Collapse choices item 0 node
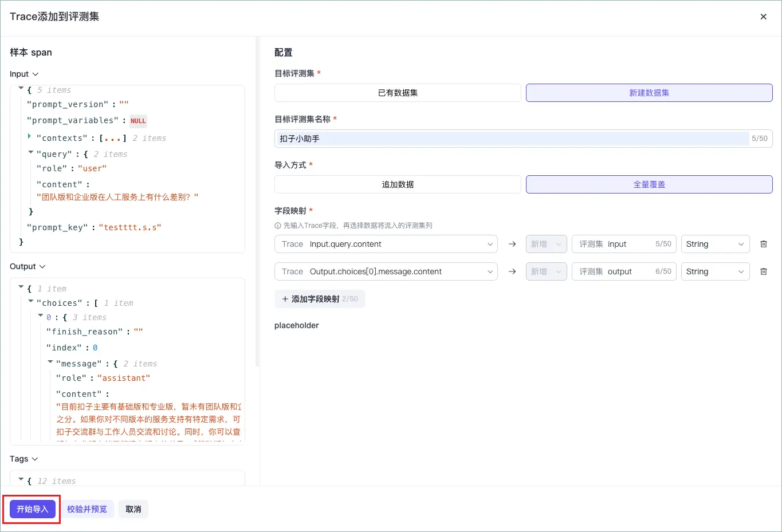The width and height of the screenshot is (782, 532). [x=41, y=316]
